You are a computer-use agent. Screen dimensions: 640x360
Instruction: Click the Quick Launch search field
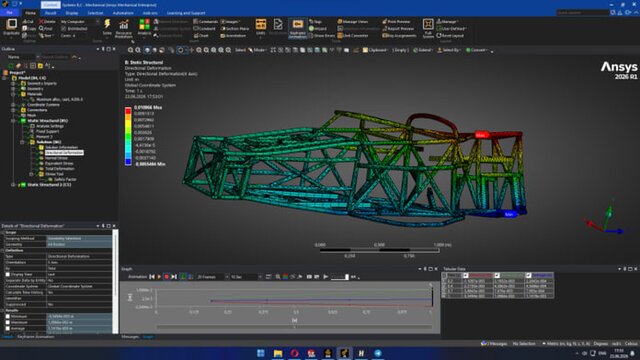[582, 13]
